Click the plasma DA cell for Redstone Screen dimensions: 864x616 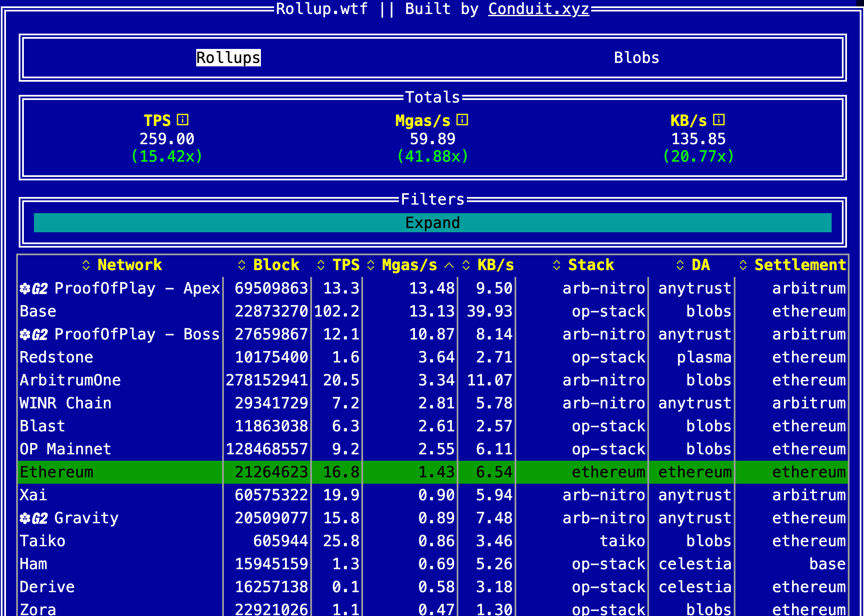[x=704, y=357]
